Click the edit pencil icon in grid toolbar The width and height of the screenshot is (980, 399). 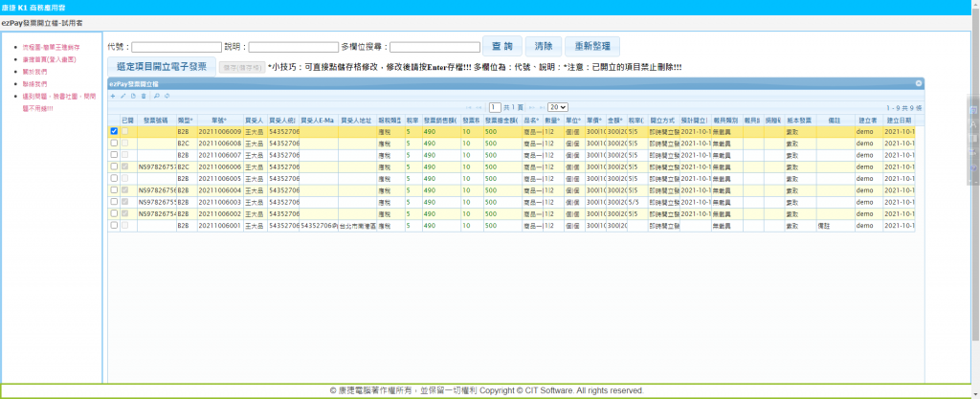click(x=123, y=96)
